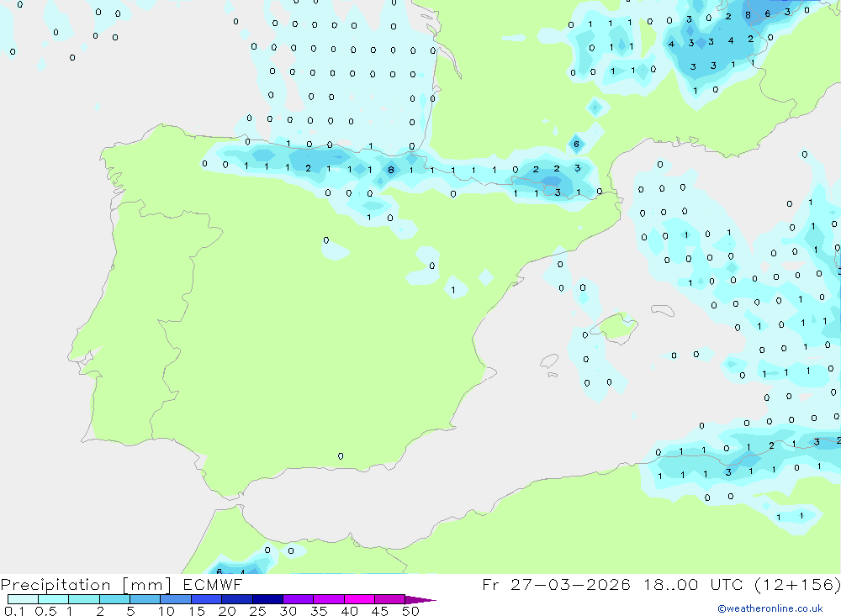The height and width of the screenshot is (616, 841).
Task: Click the 0.1–0.5 mm legend color box
Action: point(23,599)
